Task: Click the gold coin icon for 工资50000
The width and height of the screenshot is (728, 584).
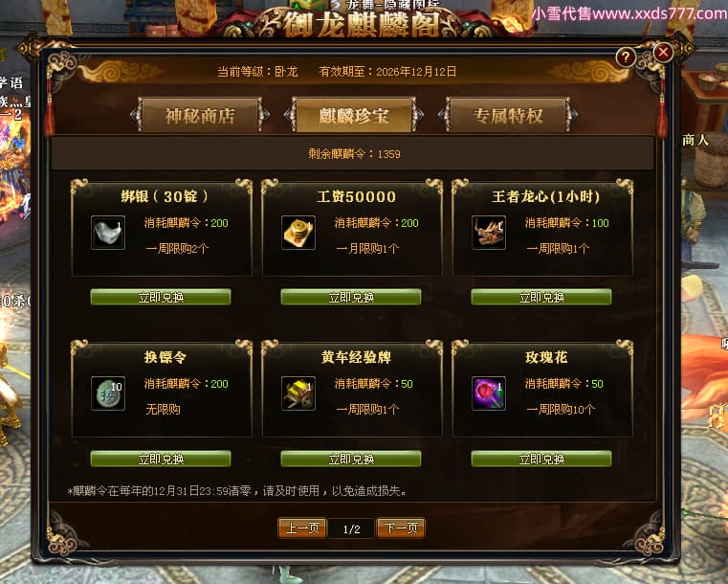Action: coord(298,233)
